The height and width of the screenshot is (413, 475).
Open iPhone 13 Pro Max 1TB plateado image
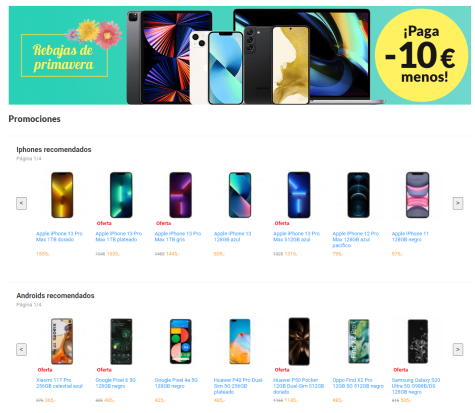(x=121, y=195)
